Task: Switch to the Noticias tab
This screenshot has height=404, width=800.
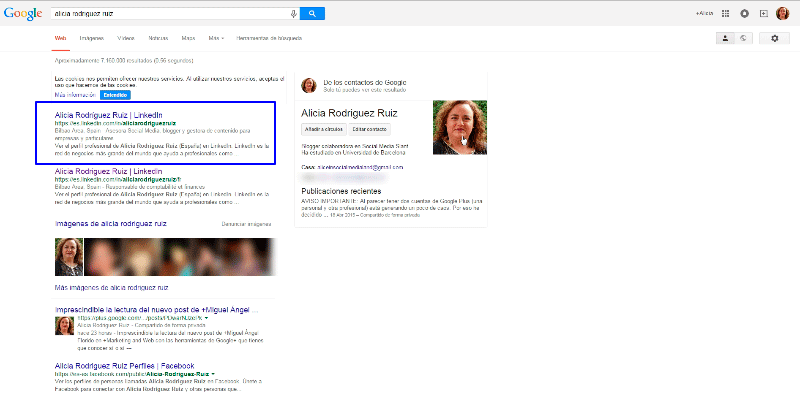Action: pos(158,38)
